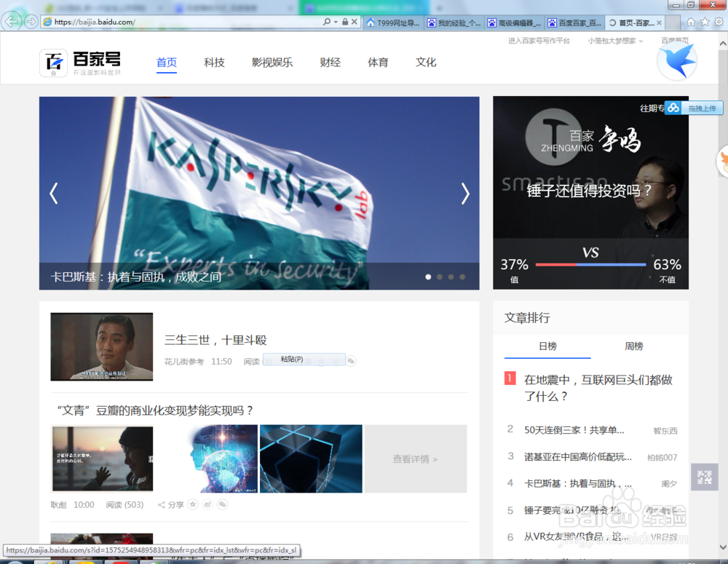
Task: Open favorites star icon in browser toolbar
Action: pos(705,22)
